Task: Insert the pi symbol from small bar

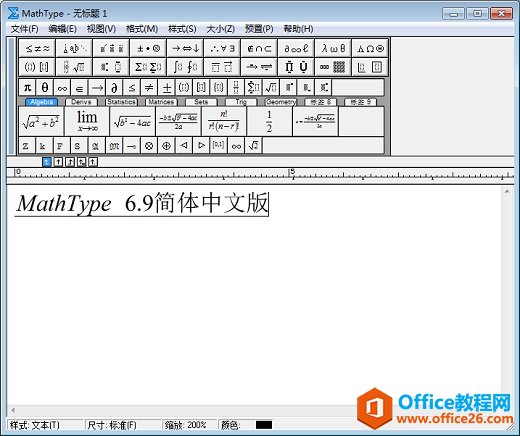Action: [x=27, y=88]
